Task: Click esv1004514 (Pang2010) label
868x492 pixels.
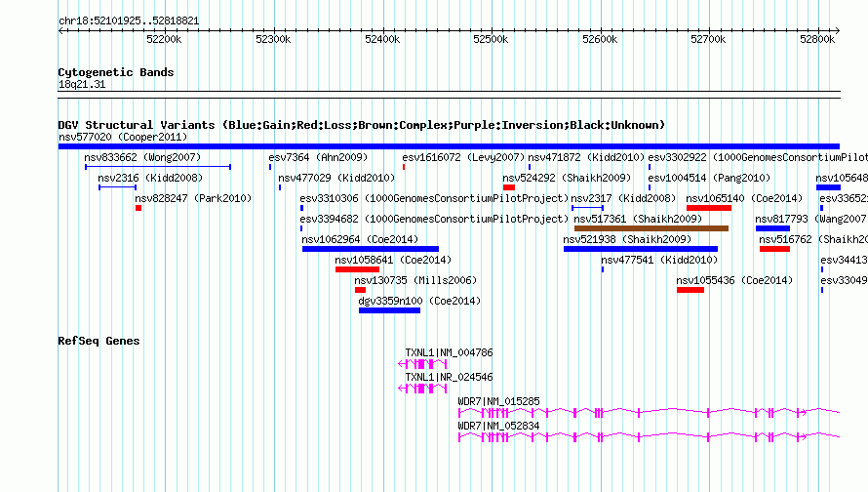Action: [x=709, y=178]
